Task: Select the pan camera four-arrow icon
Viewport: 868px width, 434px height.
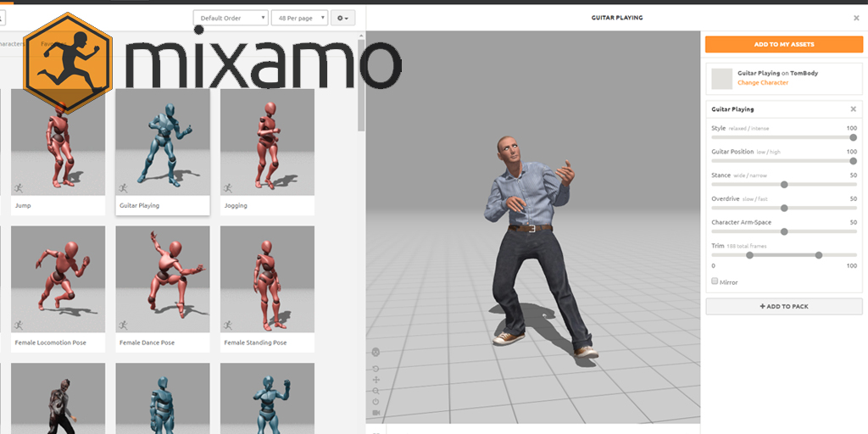Action: tap(376, 380)
